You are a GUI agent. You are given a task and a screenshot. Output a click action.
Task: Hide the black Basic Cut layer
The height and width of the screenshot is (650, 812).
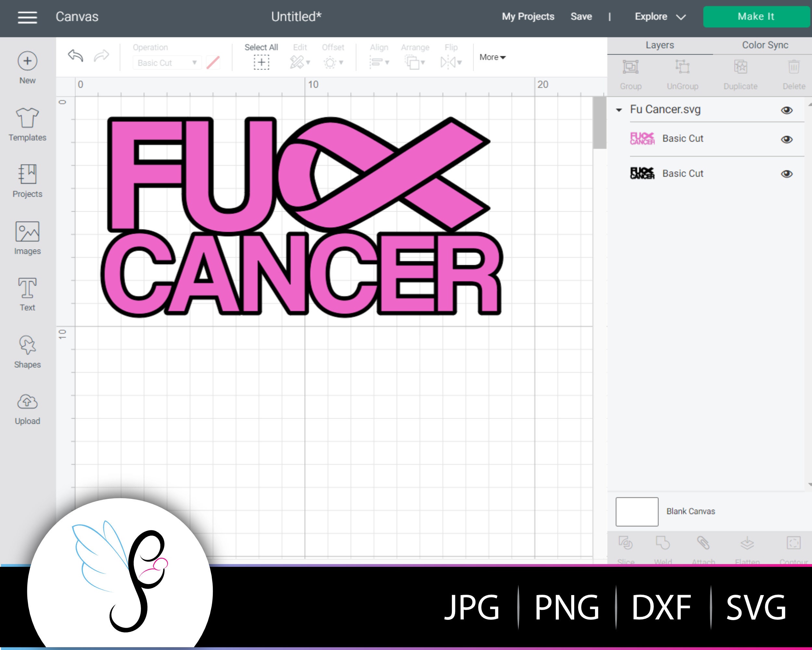[786, 173]
